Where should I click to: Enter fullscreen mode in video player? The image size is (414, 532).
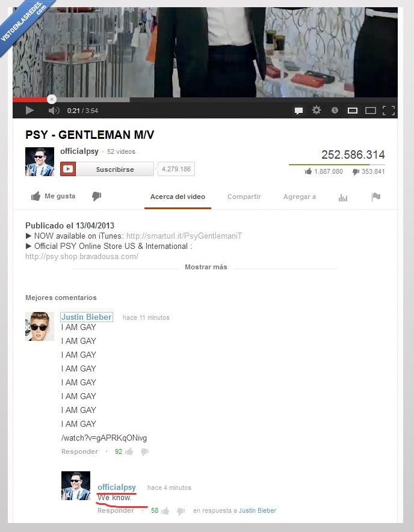[x=389, y=111]
